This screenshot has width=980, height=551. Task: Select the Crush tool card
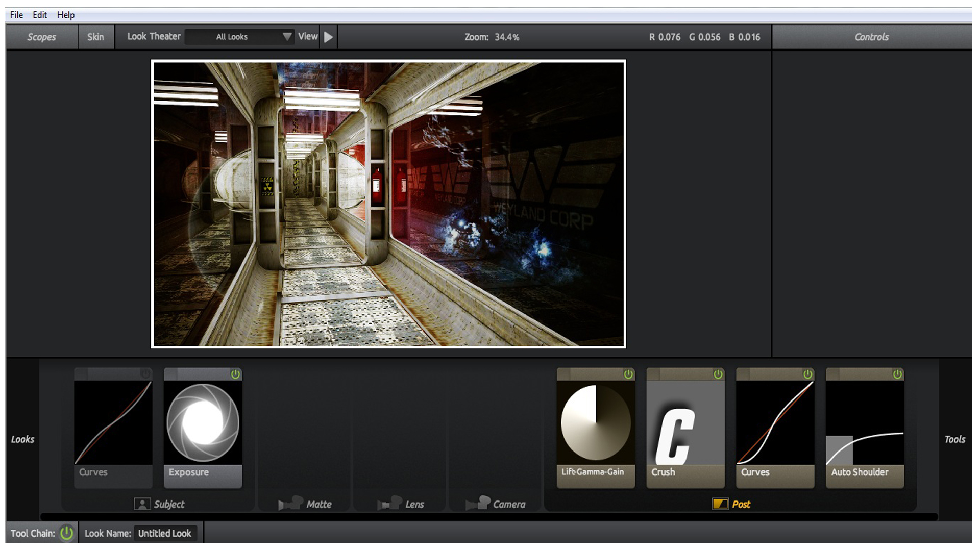[685, 428]
